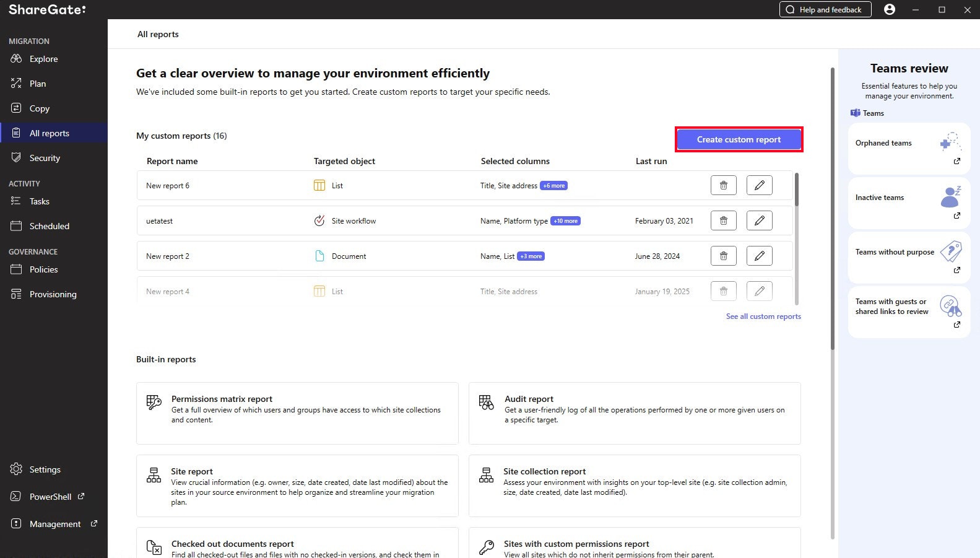The image size is (980, 558).
Task: Click the Site workflow targeted object cell
Action: pyautogui.click(x=345, y=221)
